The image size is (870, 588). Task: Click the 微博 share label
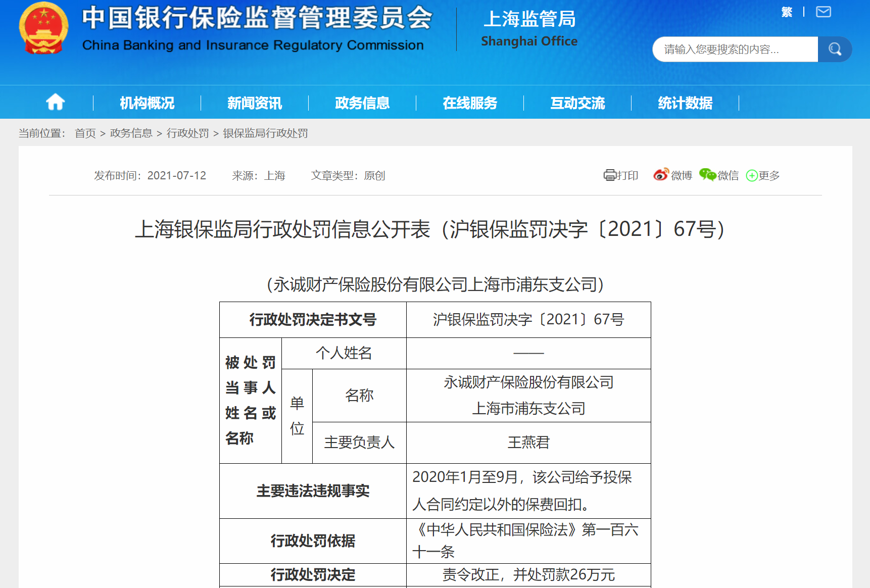682,175
